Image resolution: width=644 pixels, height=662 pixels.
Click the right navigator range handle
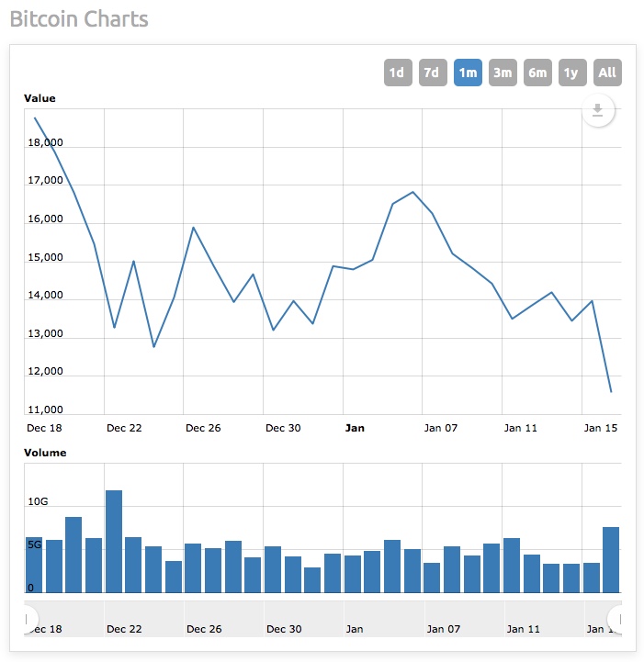tap(617, 617)
